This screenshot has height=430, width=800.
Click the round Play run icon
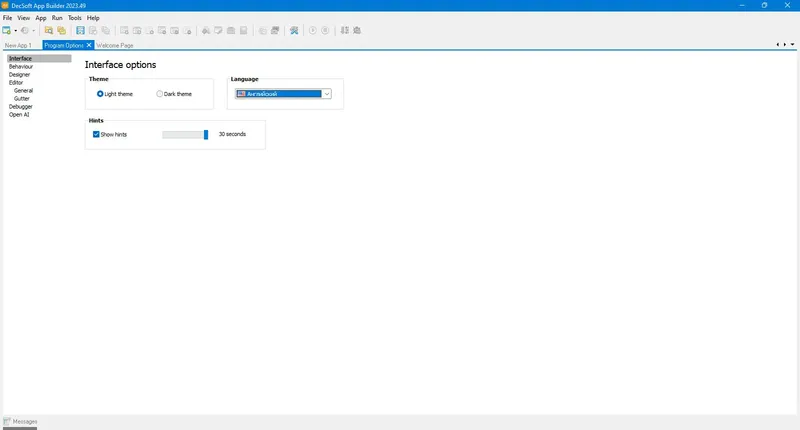(x=313, y=31)
